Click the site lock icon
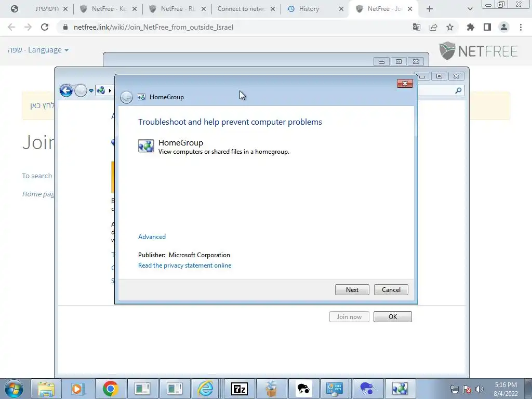Screen dimensions: 532x399 [65, 27]
